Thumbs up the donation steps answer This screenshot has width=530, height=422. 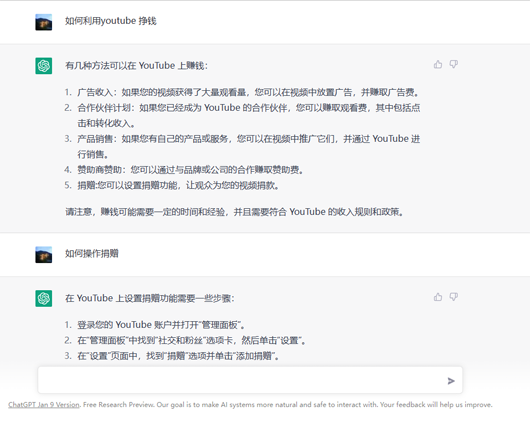point(438,297)
